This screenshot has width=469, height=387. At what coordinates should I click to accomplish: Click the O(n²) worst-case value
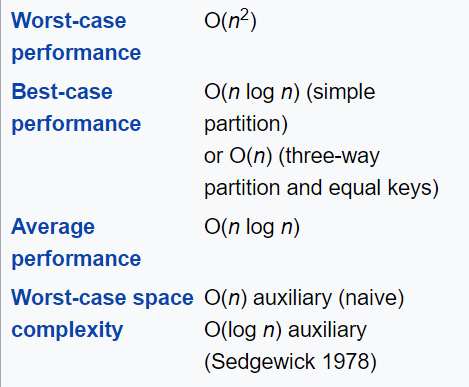click(x=230, y=21)
